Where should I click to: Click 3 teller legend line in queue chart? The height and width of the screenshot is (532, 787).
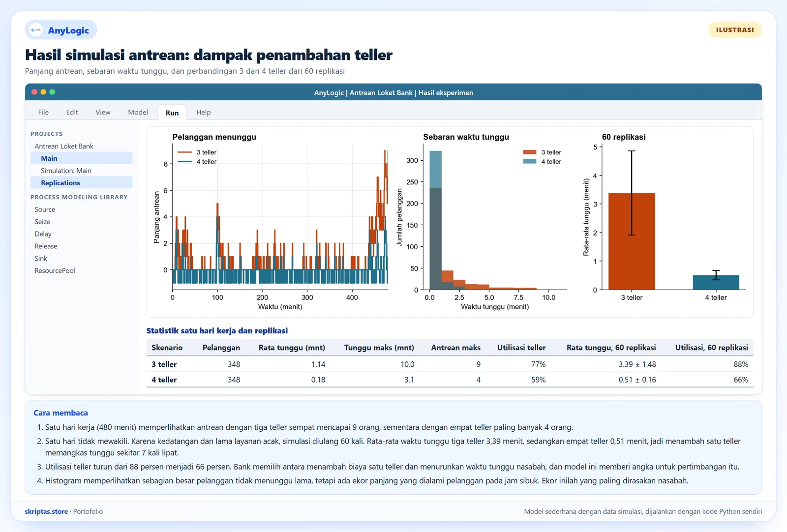[185, 152]
